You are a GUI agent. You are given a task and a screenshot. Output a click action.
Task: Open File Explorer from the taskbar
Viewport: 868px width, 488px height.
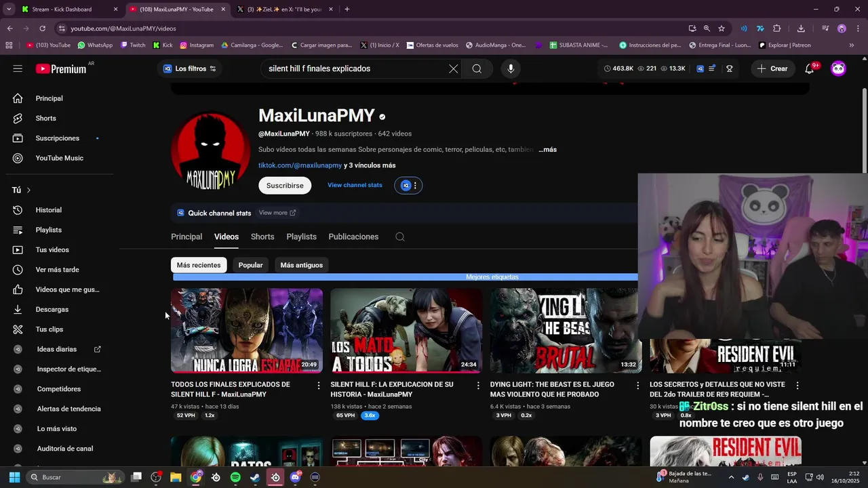[176, 477]
